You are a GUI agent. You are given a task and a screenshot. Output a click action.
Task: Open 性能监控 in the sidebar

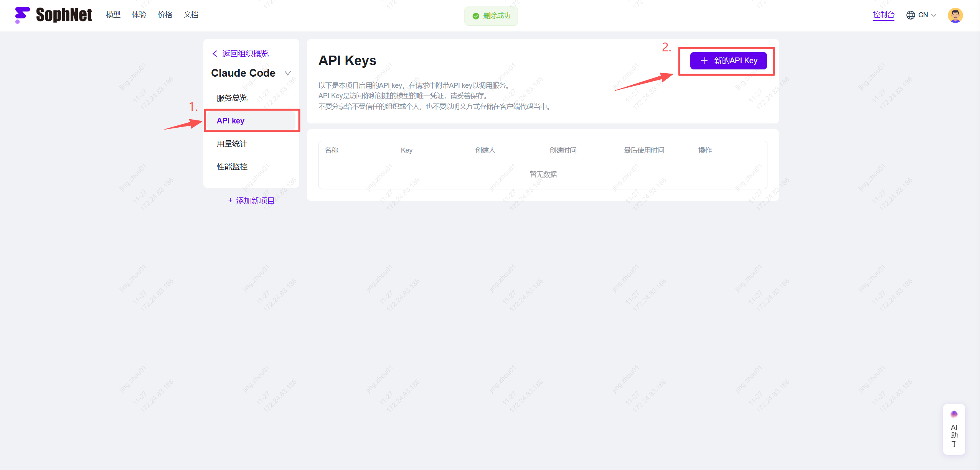point(232,167)
